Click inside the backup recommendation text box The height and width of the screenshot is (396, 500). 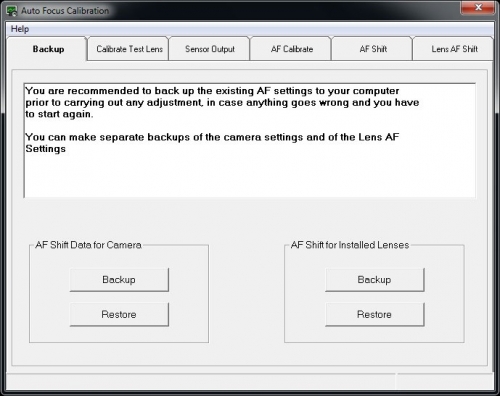click(x=250, y=140)
